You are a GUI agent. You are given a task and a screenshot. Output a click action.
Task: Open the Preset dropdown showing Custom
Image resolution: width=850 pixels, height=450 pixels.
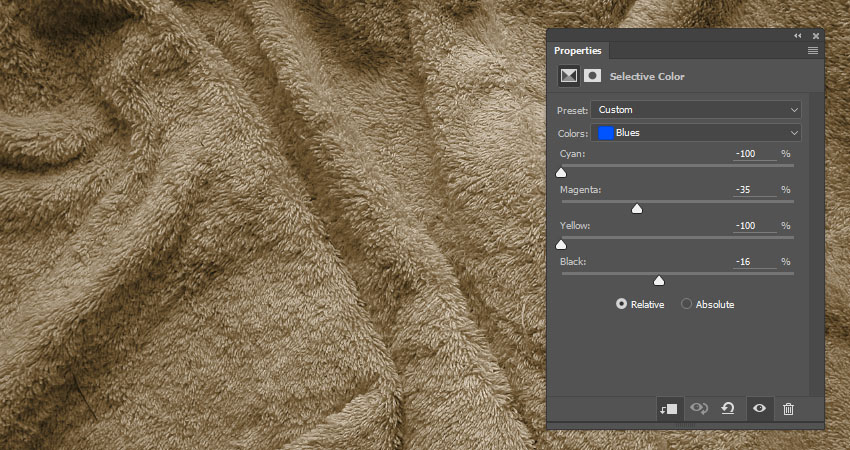[x=696, y=109]
